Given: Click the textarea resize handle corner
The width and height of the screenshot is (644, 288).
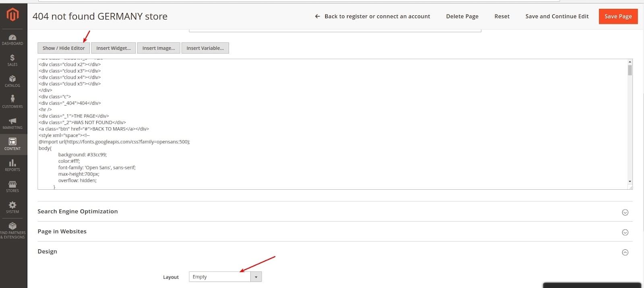Looking at the screenshot, I should pyautogui.click(x=630, y=187).
